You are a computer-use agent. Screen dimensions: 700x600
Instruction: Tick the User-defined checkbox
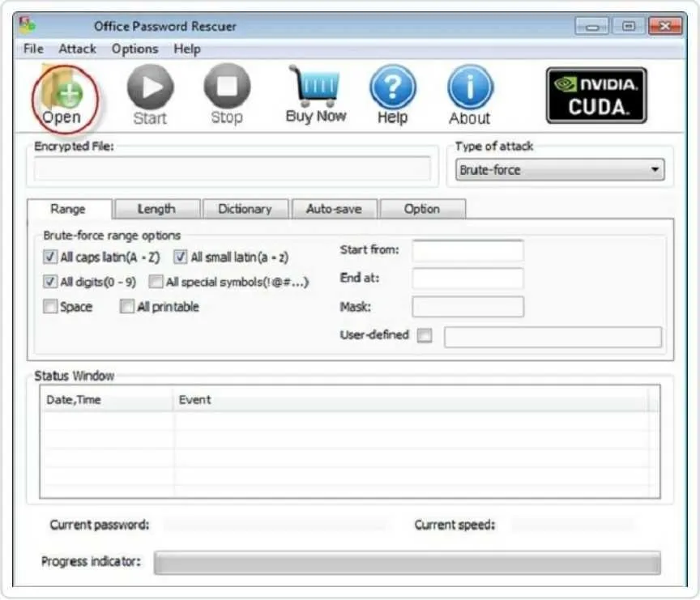click(425, 335)
